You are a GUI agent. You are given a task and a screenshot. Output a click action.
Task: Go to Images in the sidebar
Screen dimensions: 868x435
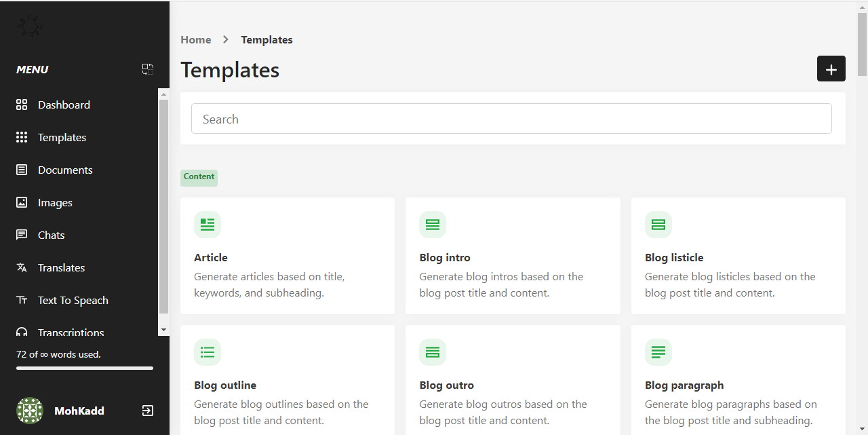coord(55,203)
